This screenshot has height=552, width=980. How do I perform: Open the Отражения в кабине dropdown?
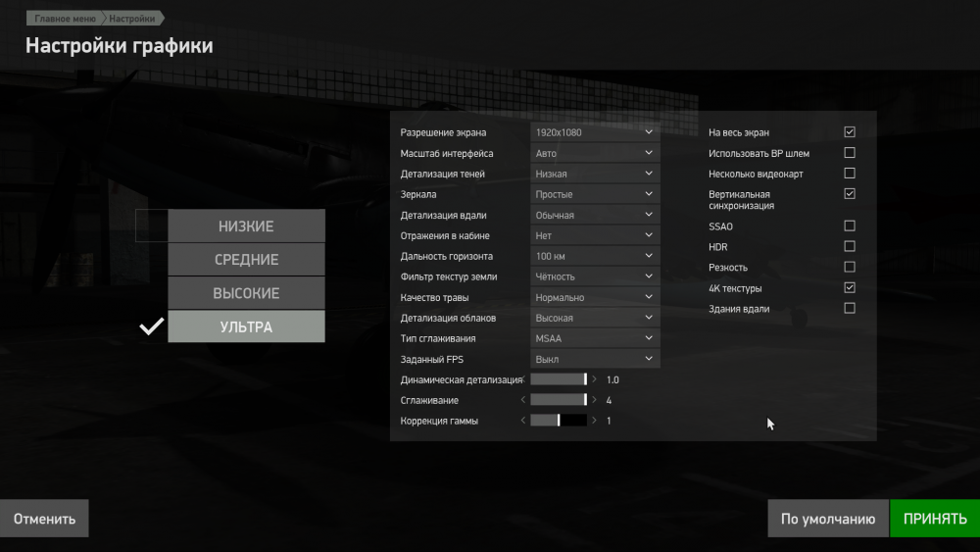tap(595, 235)
